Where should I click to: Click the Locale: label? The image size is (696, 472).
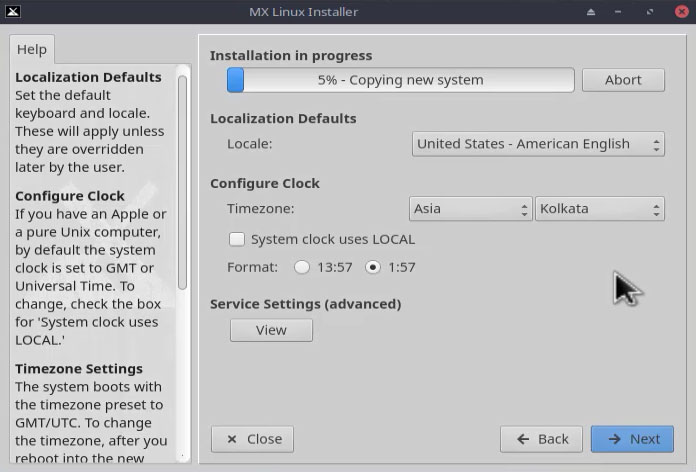tap(249, 144)
